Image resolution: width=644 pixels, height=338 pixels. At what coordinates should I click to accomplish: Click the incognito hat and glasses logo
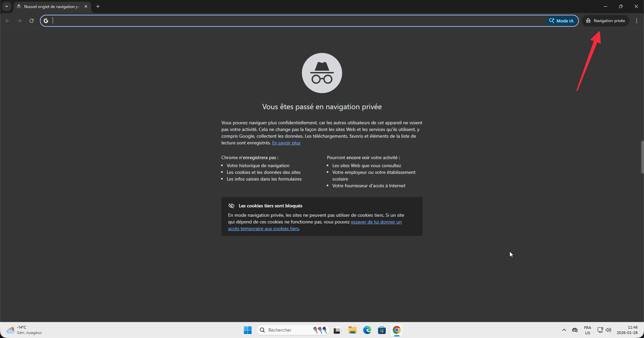(322, 73)
